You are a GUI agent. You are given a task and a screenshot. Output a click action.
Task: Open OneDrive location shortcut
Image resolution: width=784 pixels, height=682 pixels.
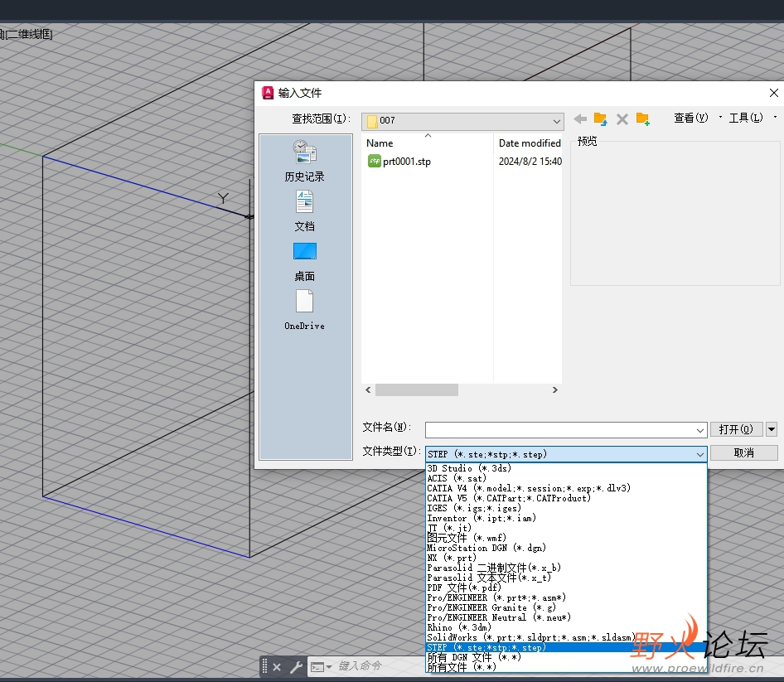click(x=304, y=310)
